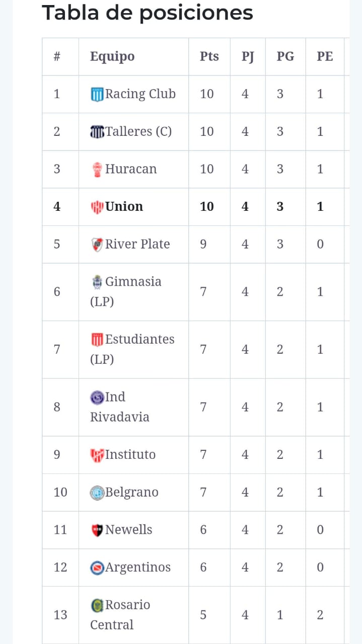
Task: Click the Huracan balloon crest icon
Action: coord(97,170)
